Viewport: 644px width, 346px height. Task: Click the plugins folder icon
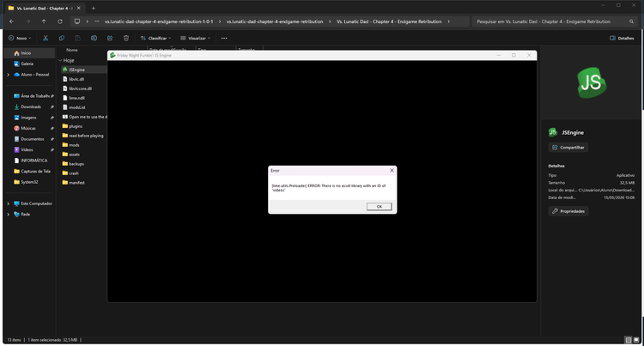click(x=65, y=126)
